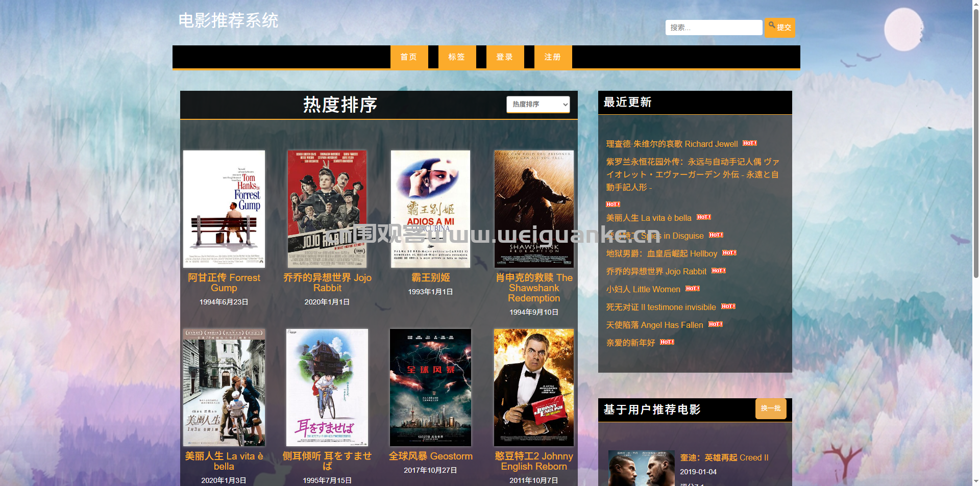This screenshot has height=486, width=980.
Task: Click HOT badge next to 亲爱的新年好
Action: [667, 342]
